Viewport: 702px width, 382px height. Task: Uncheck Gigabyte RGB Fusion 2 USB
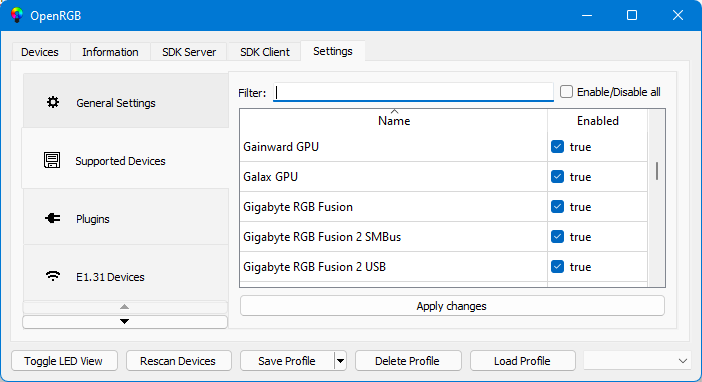click(x=557, y=266)
